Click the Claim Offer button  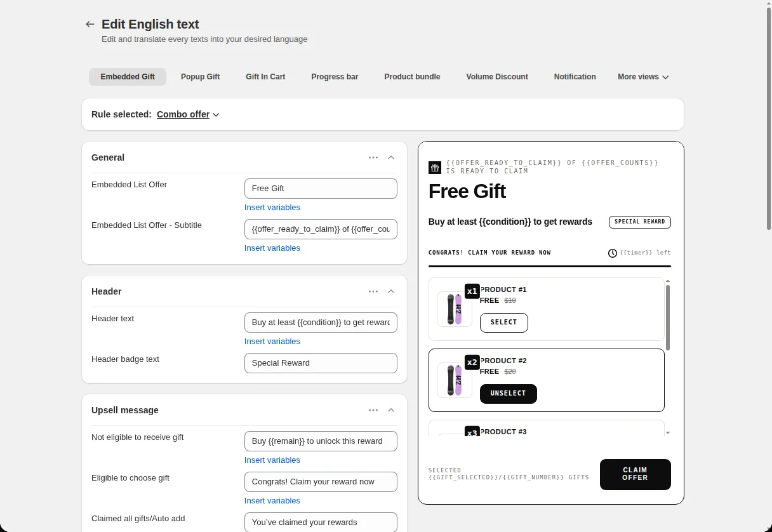(635, 474)
